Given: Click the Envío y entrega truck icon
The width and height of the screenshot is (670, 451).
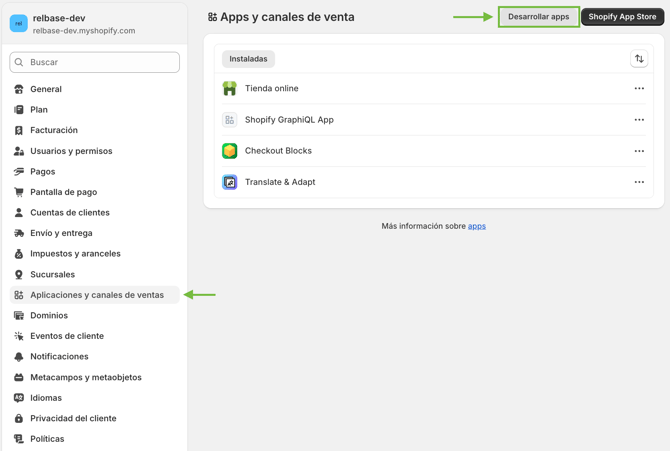Looking at the screenshot, I should [19, 233].
